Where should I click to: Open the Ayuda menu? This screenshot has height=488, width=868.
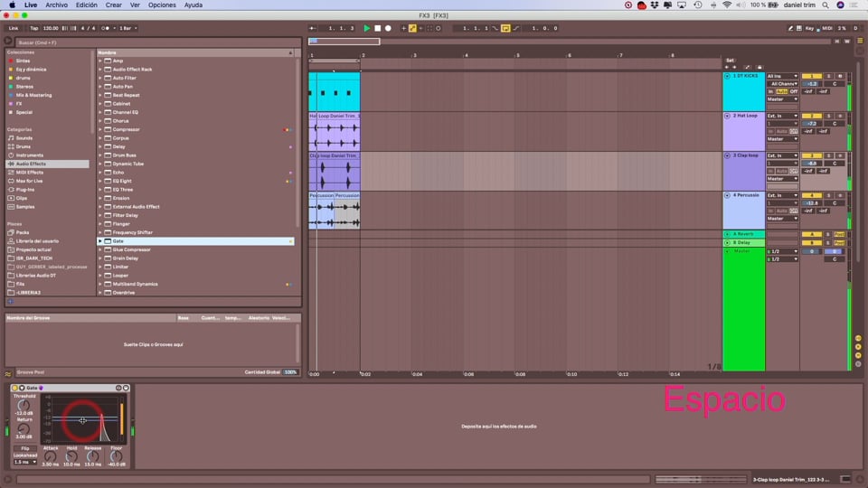point(193,5)
